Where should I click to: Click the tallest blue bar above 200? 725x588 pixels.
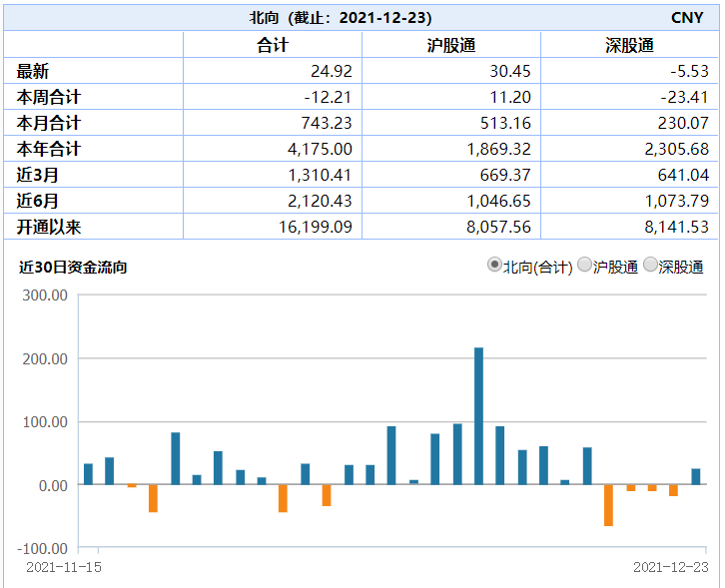pos(478,416)
